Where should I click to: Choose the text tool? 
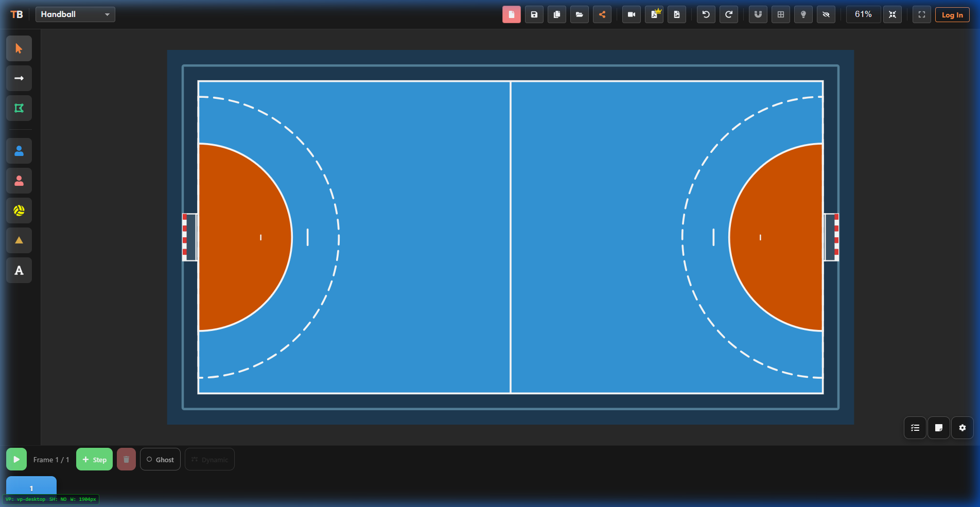pos(19,270)
